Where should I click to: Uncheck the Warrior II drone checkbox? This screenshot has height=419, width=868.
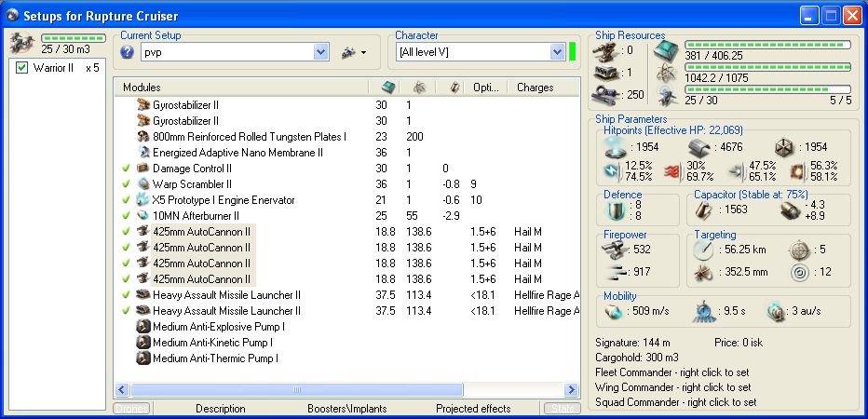(22, 68)
